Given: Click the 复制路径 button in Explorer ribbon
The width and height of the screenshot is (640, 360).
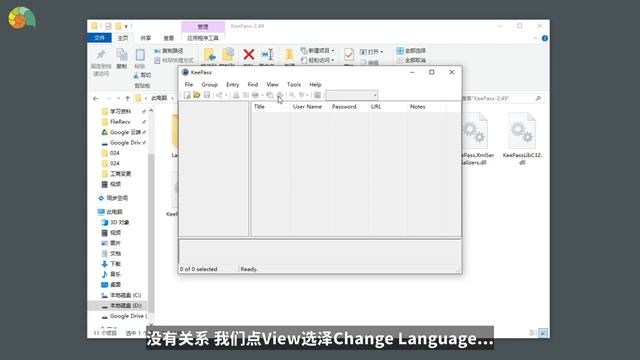Looking at the screenshot, I should tap(169, 51).
